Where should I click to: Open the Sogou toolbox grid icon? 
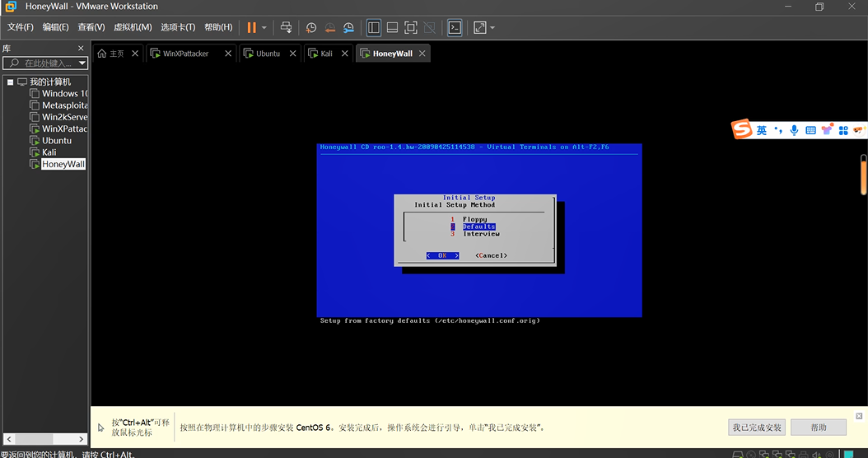pyautogui.click(x=843, y=130)
